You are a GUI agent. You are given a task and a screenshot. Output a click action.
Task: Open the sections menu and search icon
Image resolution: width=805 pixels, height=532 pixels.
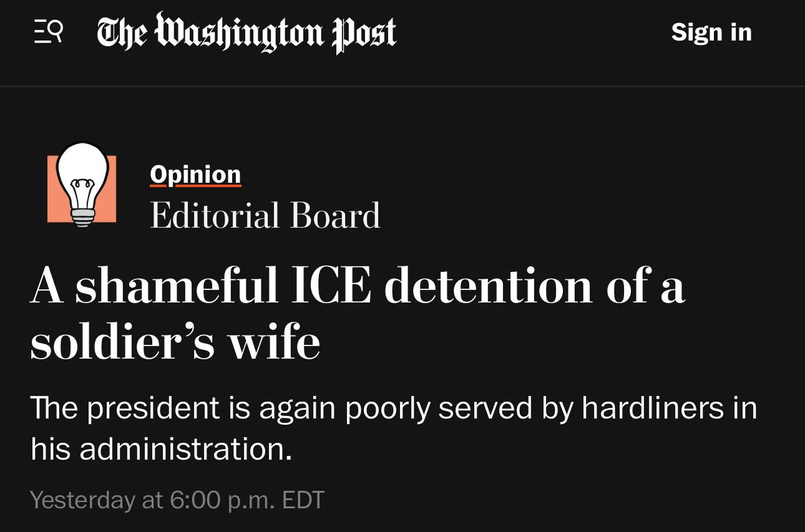coord(48,32)
